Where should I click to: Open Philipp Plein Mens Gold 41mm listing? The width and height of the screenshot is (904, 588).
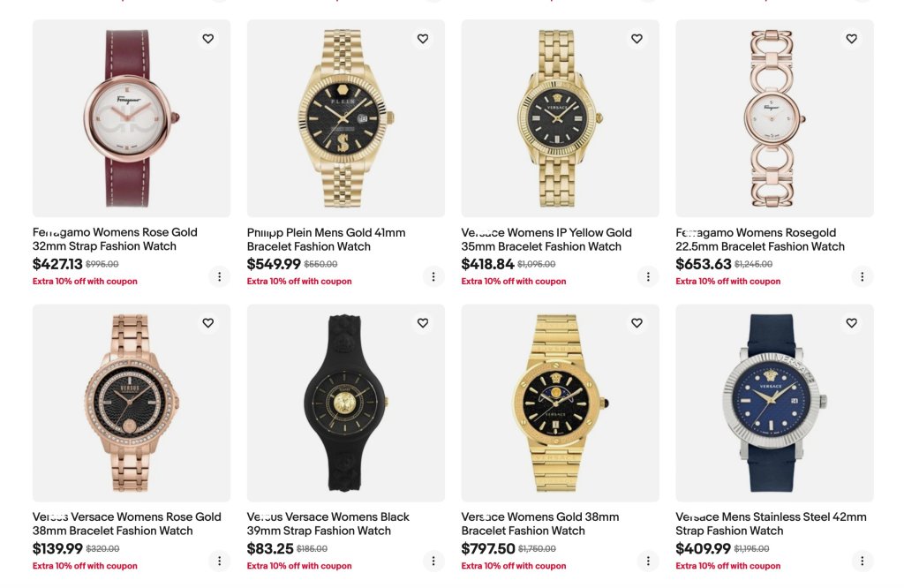326,239
